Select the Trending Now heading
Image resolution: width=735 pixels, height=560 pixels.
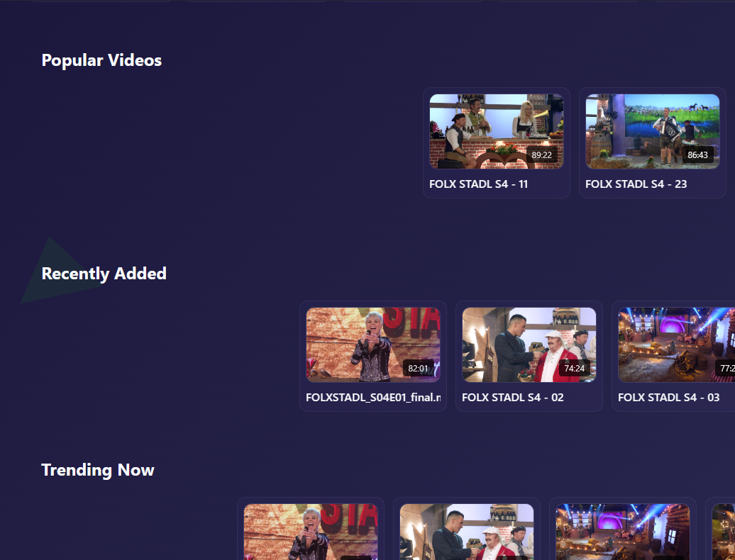[98, 470]
